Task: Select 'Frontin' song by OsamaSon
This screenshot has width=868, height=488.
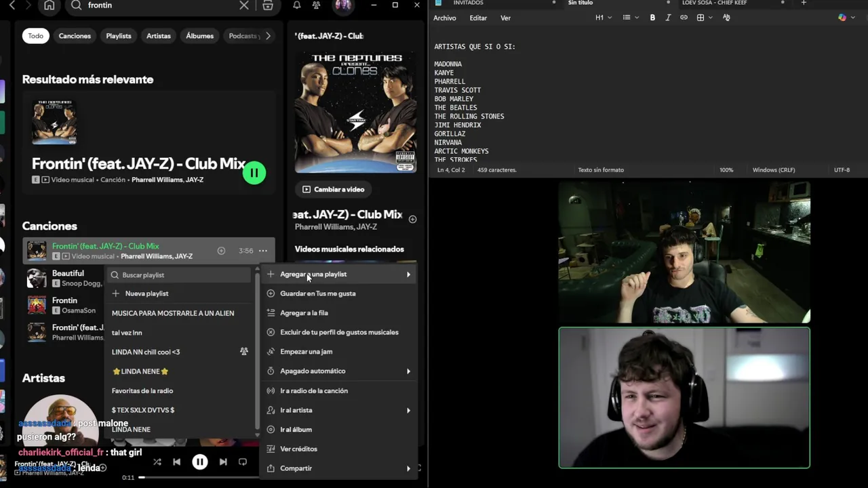Action: 64,305
